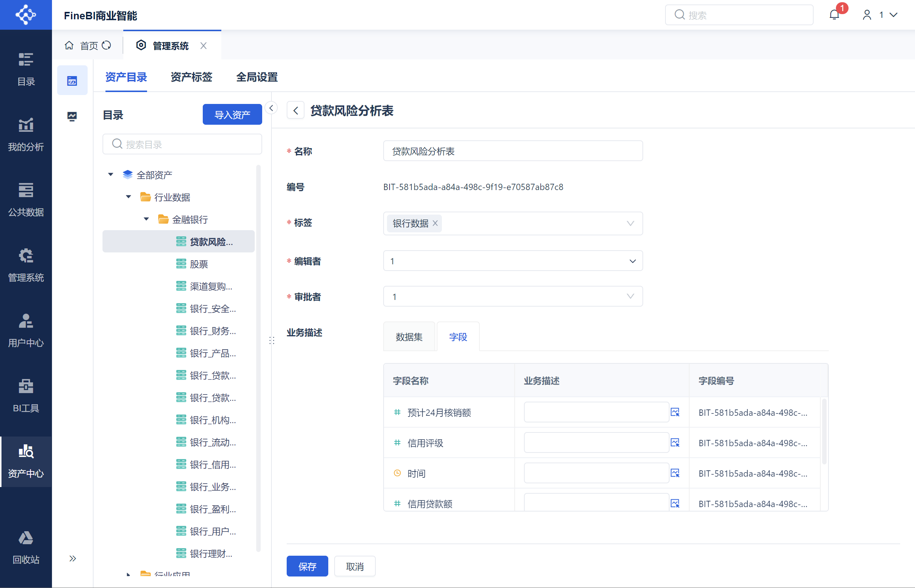This screenshot has width=915, height=588.
Task: Click the 保存 button
Action: pyautogui.click(x=307, y=566)
